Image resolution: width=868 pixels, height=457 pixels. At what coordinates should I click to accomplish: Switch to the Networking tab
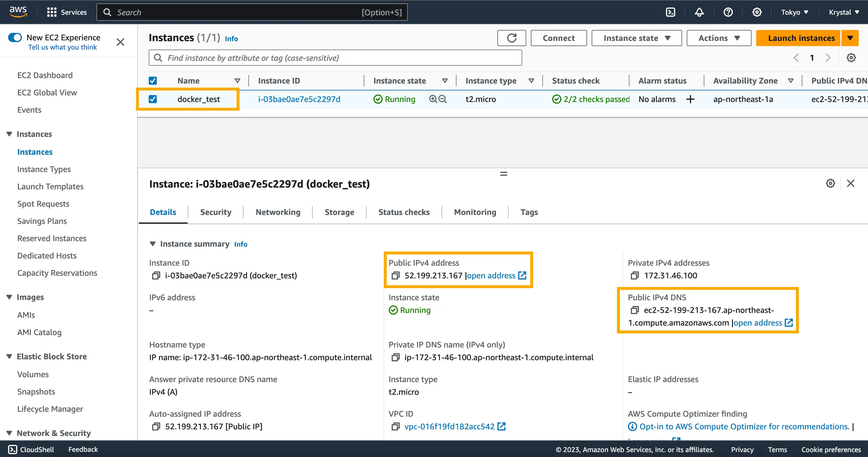coord(278,212)
